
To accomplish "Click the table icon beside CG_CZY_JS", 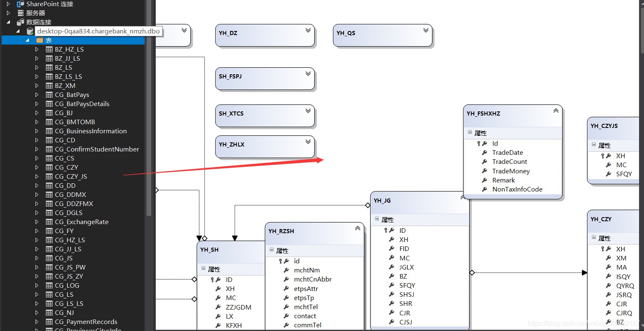I will click(49, 177).
